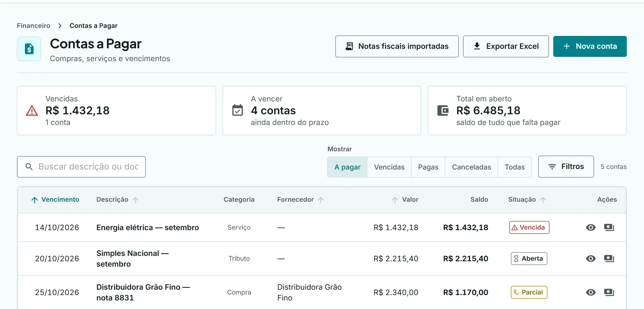View details of Distribuidora Grão Fino nota 8831
Viewport: 644px width, 309px height.
pos(591,292)
